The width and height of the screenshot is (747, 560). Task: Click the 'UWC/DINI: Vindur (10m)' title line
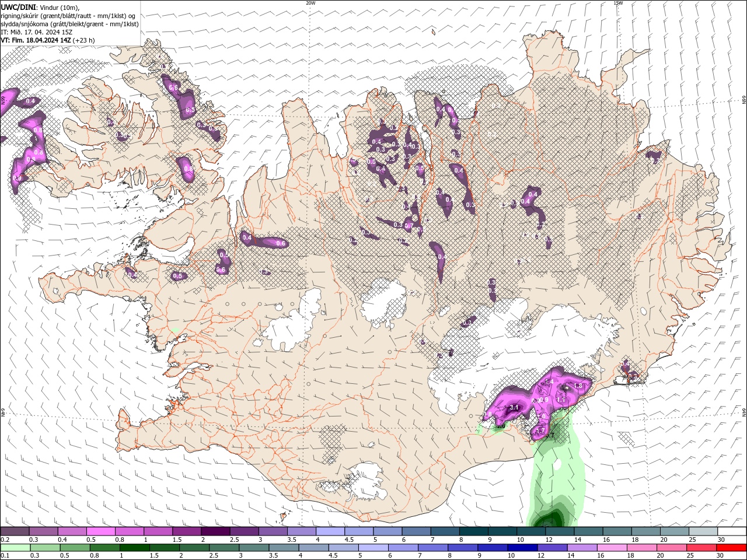(40, 6)
